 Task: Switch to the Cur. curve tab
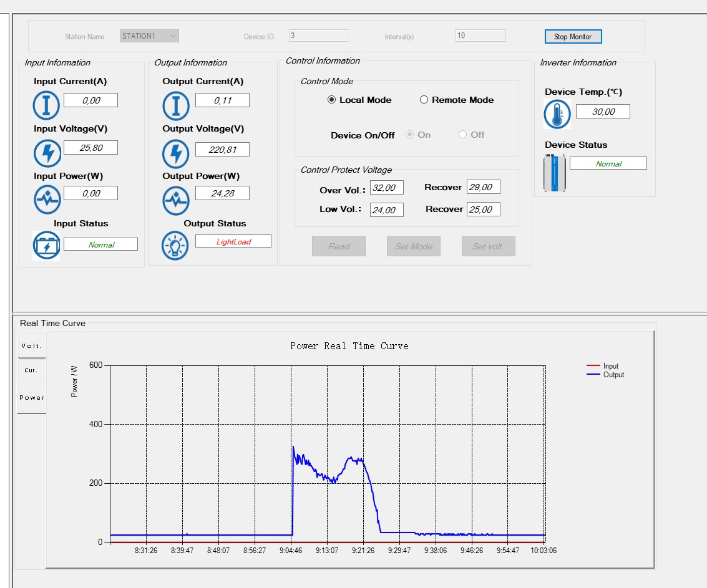(x=31, y=370)
